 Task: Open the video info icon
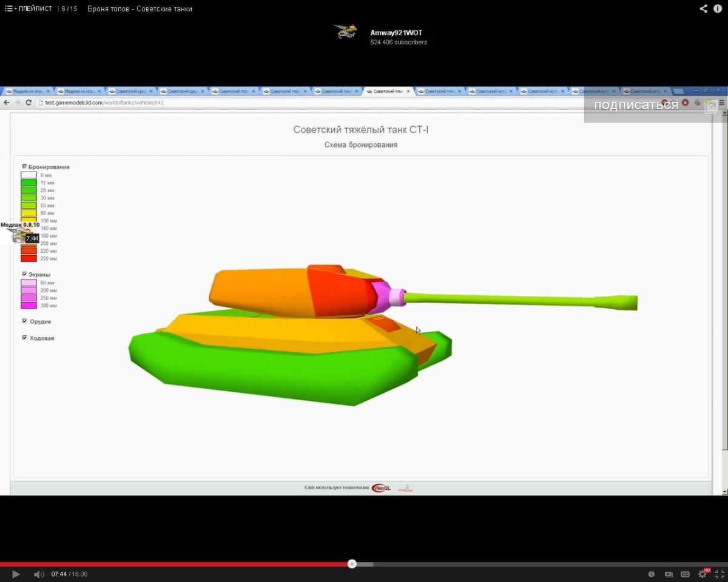pyautogui.click(x=718, y=8)
